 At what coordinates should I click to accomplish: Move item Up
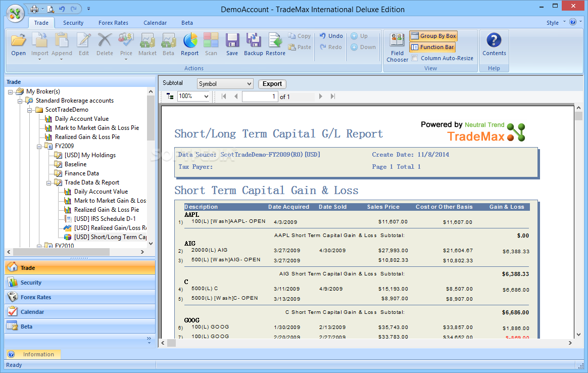tap(360, 36)
